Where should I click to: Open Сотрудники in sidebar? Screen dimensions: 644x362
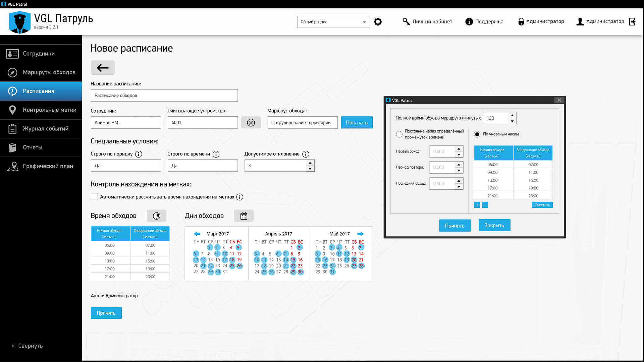(x=41, y=54)
